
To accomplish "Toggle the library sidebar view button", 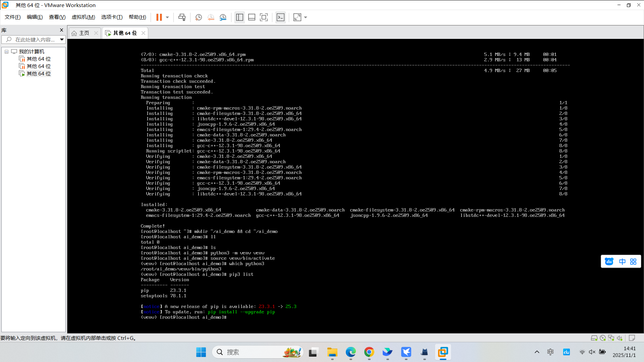I will [239, 17].
